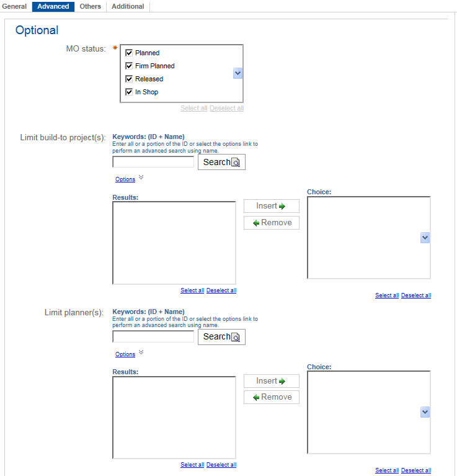Image resolution: width=457 pixels, height=476 pixels.
Task: Remove chosen build-to project with green arrow
Action: [271, 223]
